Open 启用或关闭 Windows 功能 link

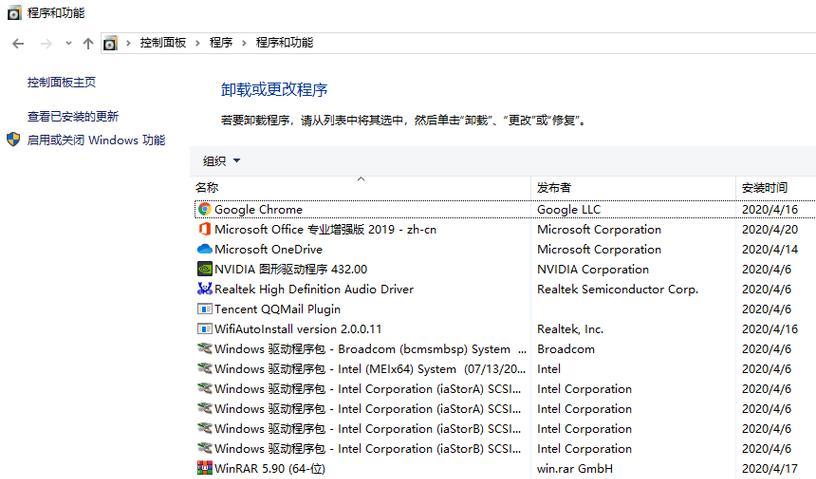(96, 140)
